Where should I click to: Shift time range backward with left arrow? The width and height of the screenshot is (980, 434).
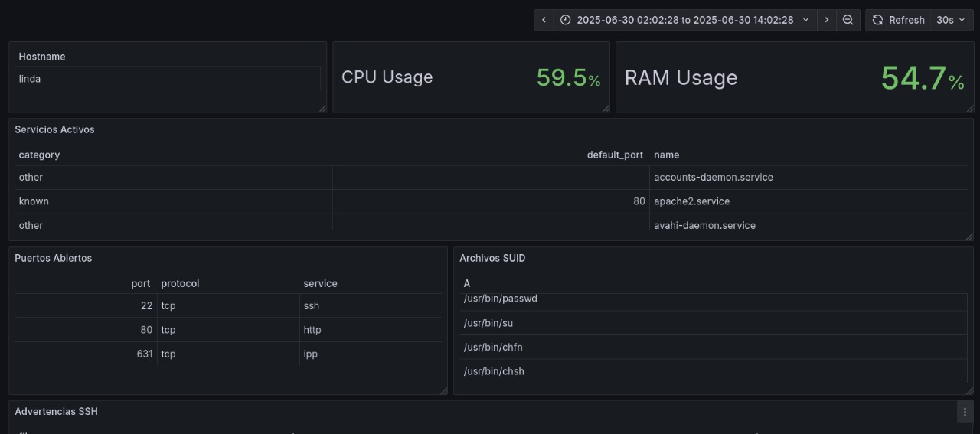tap(544, 20)
